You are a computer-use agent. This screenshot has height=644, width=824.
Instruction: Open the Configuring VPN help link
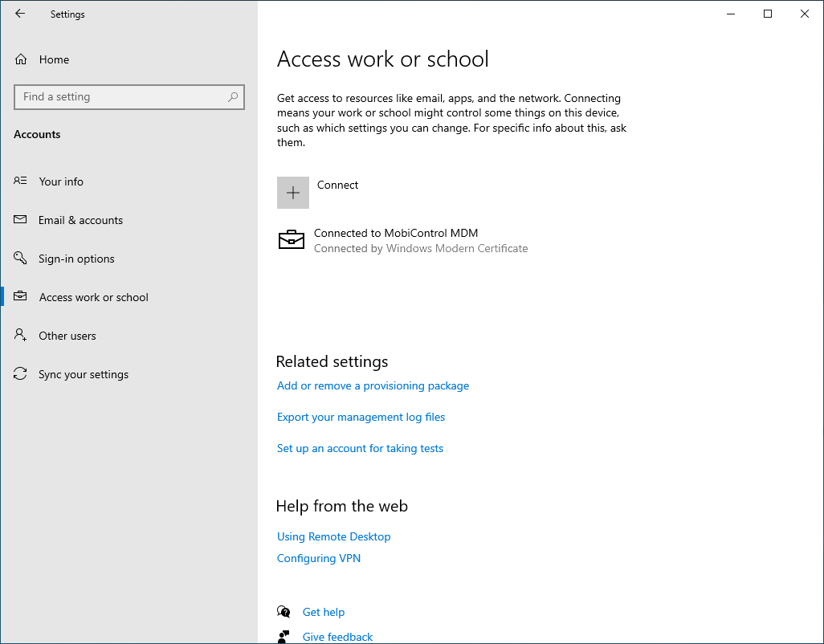pyautogui.click(x=318, y=558)
